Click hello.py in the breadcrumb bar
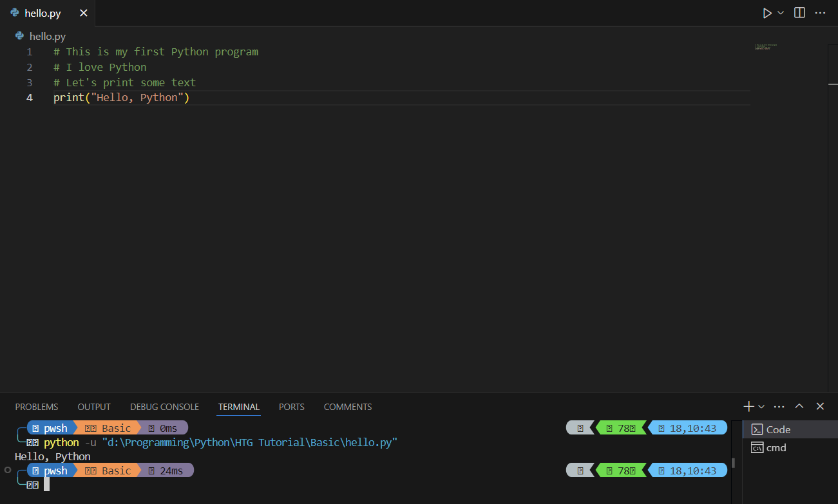838x504 pixels. pos(47,37)
